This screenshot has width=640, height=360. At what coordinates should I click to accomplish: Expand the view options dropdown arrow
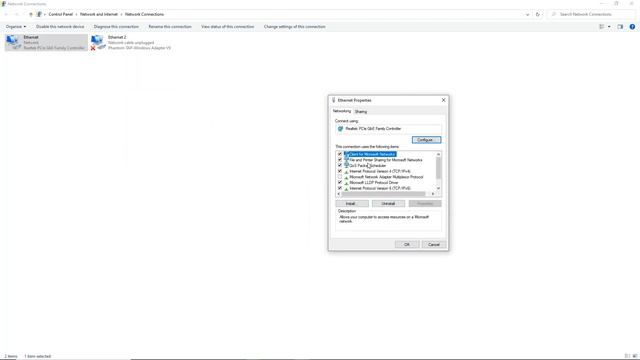[x=609, y=27]
